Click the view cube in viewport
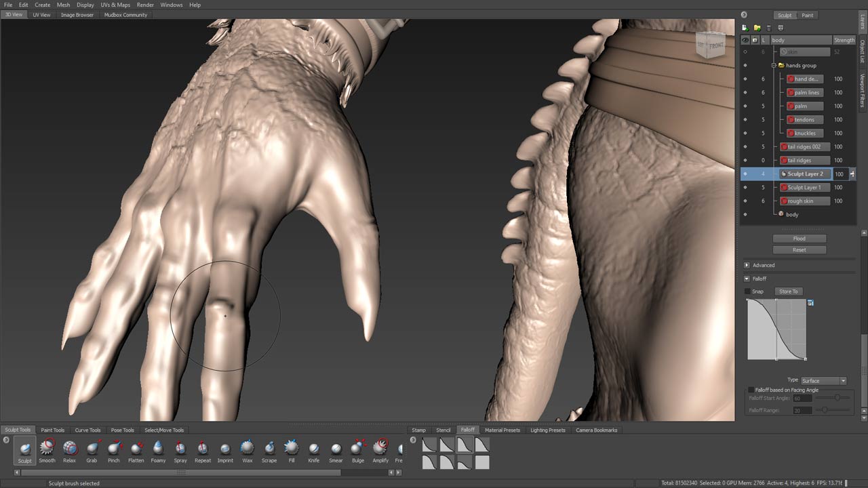The image size is (868, 488). [x=710, y=45]
